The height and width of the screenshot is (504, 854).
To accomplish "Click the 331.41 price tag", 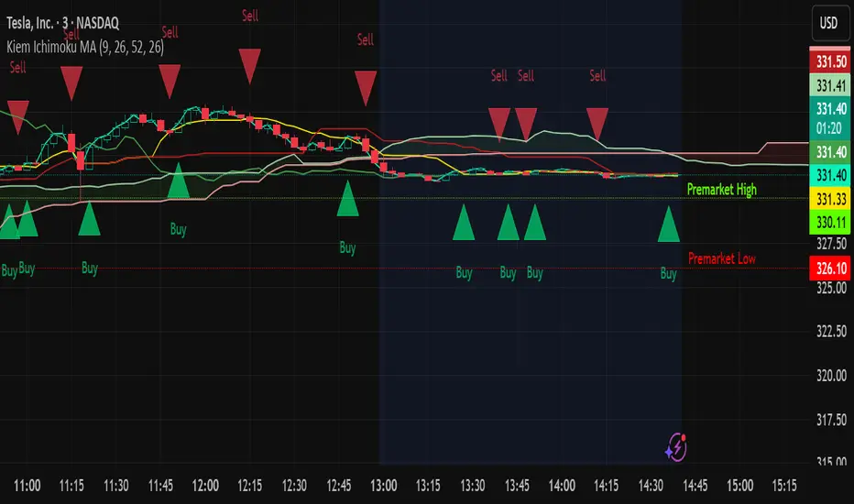I will pyautogui.click(x=831, y=85).
